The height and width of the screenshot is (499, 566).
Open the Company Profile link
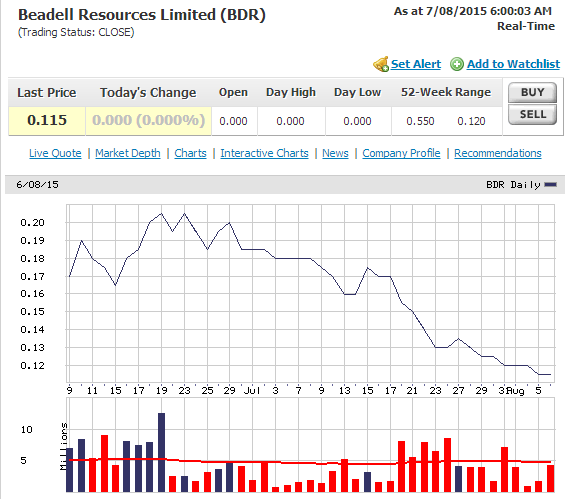pos(401,153)
